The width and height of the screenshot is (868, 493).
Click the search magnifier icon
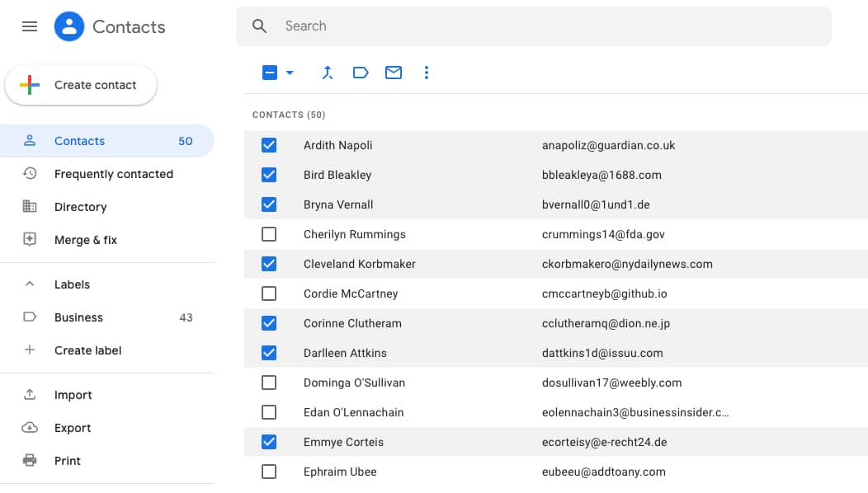260,26
